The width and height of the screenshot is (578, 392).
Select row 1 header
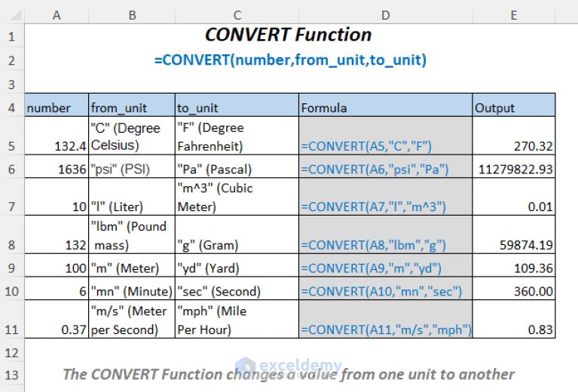tap(12, 36)
